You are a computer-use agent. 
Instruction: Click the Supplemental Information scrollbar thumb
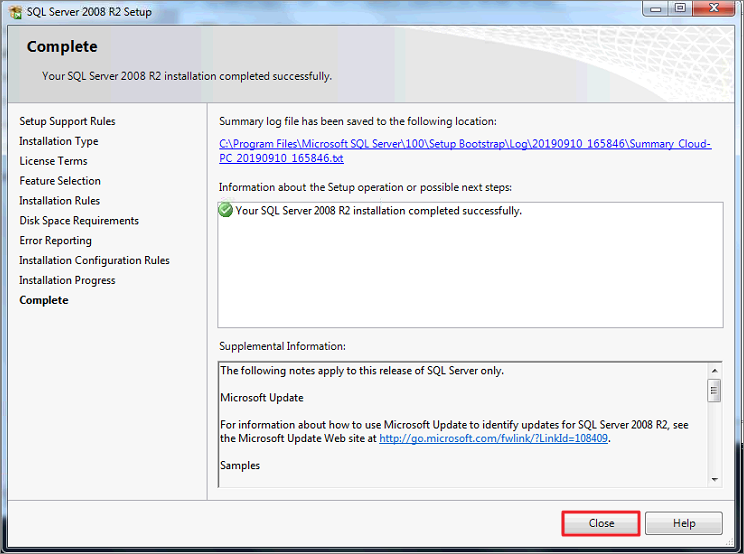point(714,391)
